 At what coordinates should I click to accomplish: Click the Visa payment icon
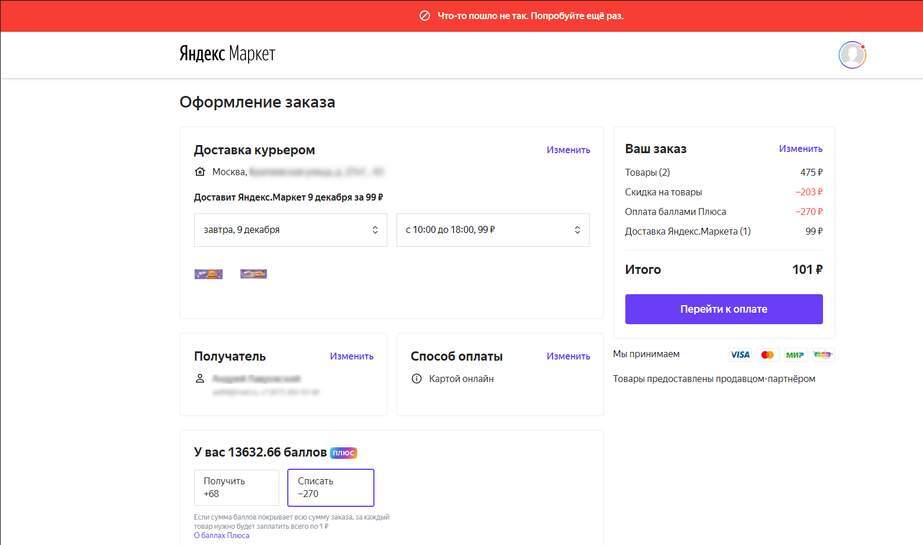point(739,355)
